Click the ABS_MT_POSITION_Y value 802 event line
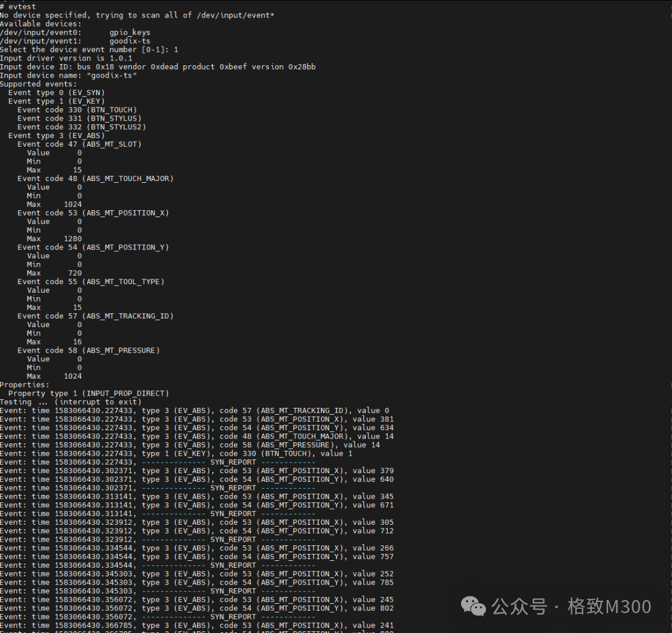Viewport: 672px width, 633px height. 197,608
